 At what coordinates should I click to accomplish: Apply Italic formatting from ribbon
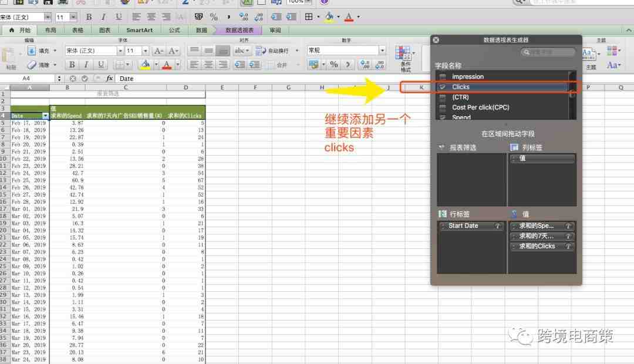86,65
